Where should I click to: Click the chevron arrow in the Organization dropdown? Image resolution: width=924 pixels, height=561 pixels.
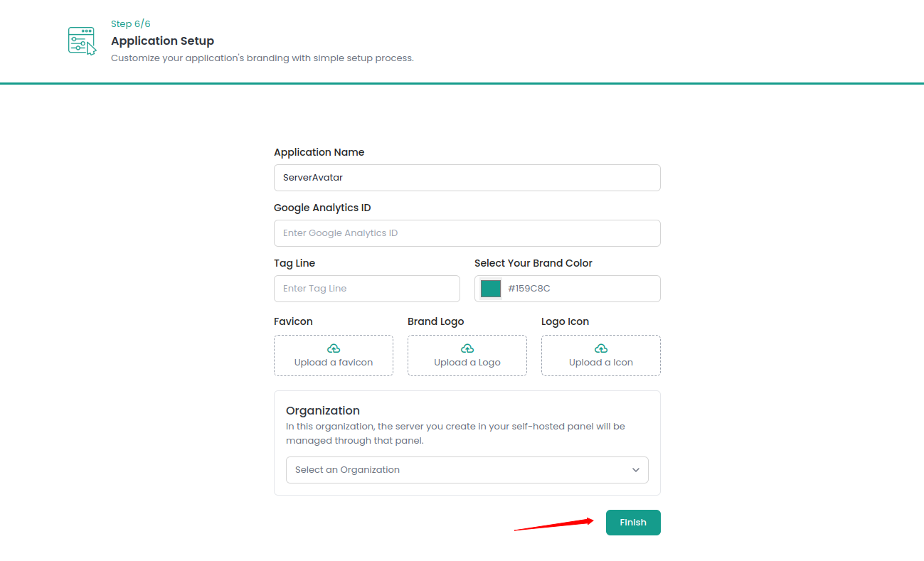click(x=636, y=470)
